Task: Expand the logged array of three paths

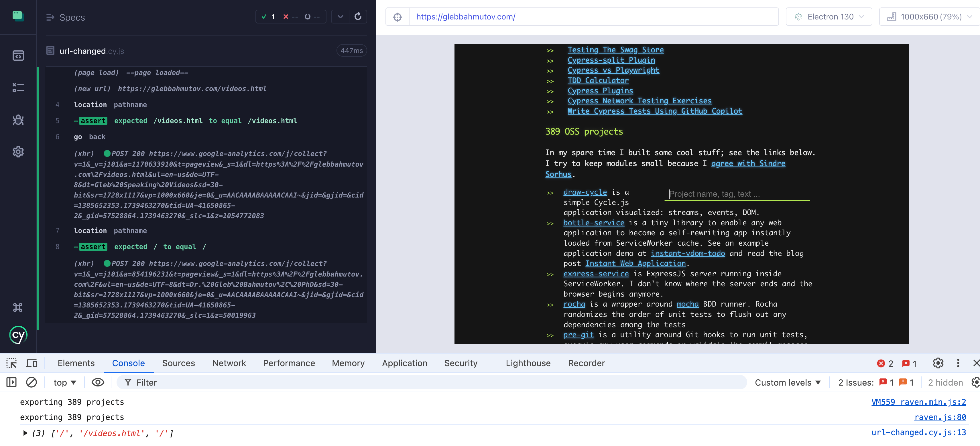Action: [25, 433]
